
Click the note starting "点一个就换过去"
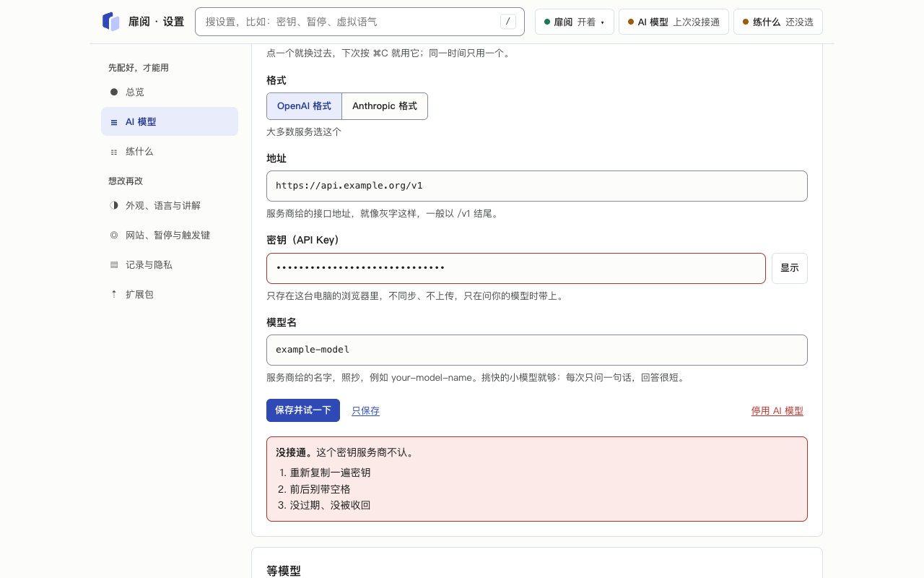point(388,53)
